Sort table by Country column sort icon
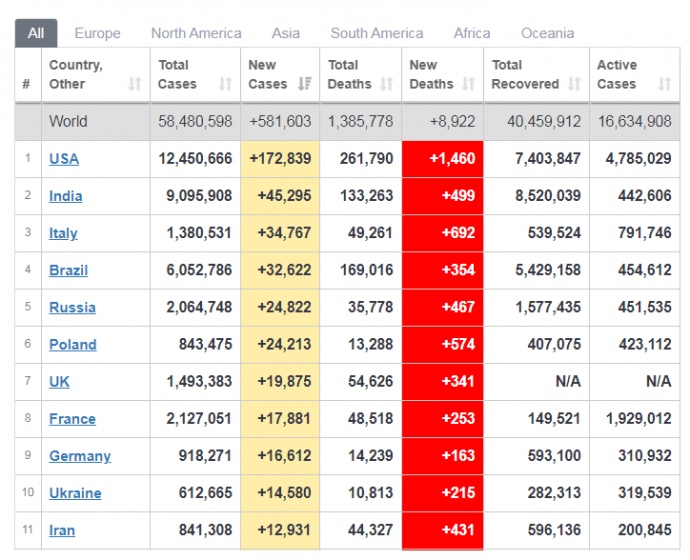The height and width of the screenshot is (560, 690). pos(135,85)
